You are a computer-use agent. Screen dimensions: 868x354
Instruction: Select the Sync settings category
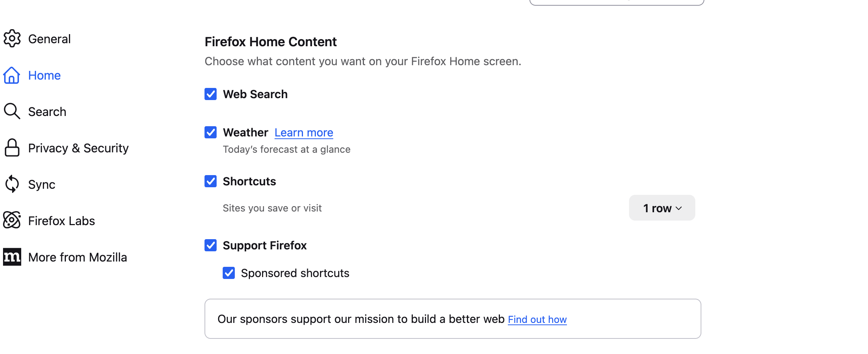(42, 185)
